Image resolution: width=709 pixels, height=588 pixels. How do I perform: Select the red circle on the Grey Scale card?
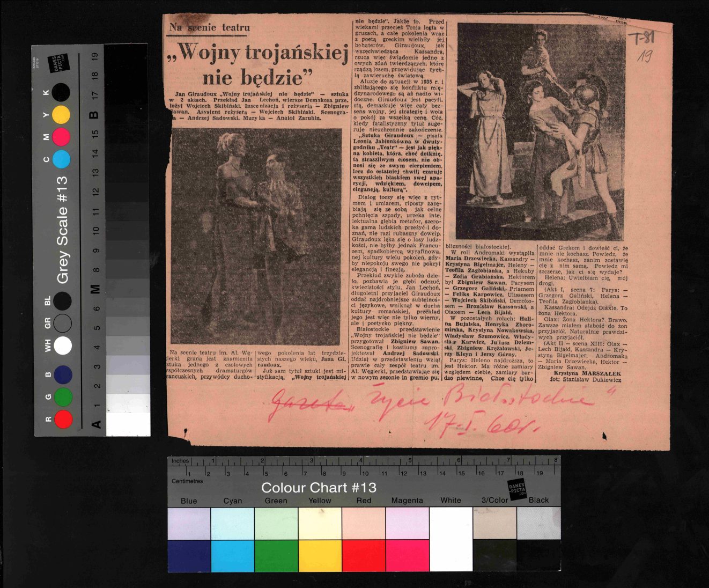tap(63, 419)
